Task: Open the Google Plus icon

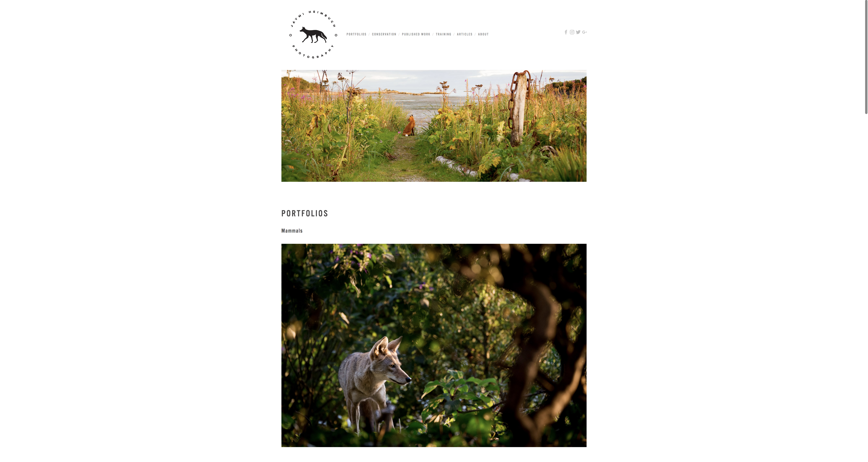Action: [584, 32]
